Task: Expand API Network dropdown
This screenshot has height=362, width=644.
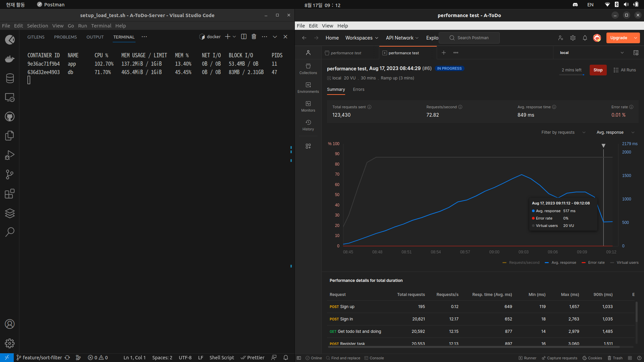Action: coord(402,38)
